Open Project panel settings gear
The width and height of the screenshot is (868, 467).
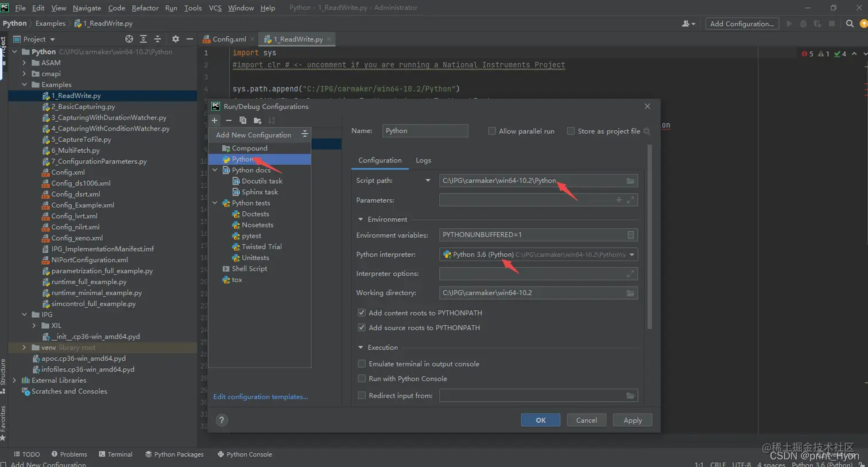point(176,39)
